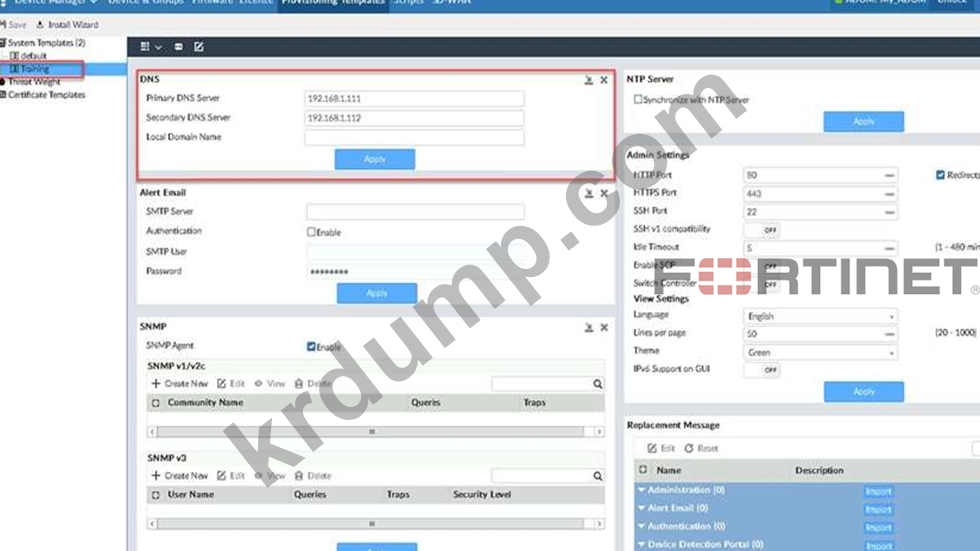Decrease the HTTP Port value

tap(889, 176)
